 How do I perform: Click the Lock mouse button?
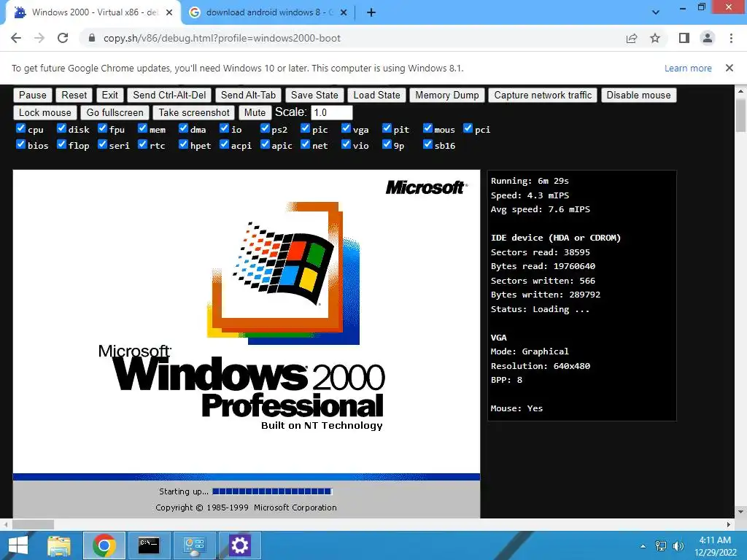click(x=44, y=113)
